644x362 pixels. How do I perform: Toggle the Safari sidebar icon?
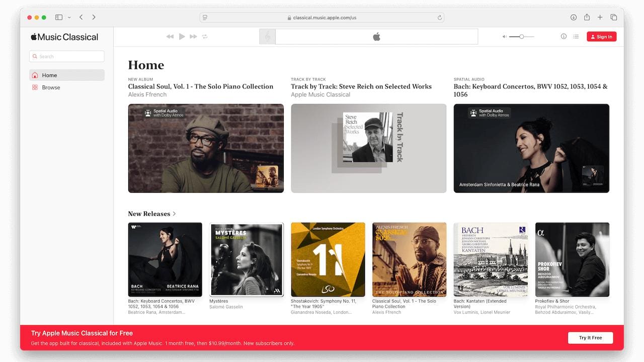click(59, 17)
